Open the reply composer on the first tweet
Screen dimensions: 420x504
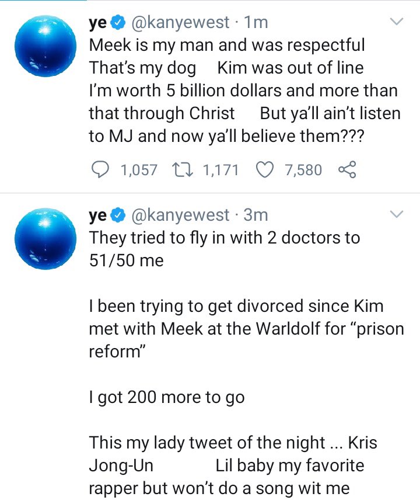click(x=100, y=169)
